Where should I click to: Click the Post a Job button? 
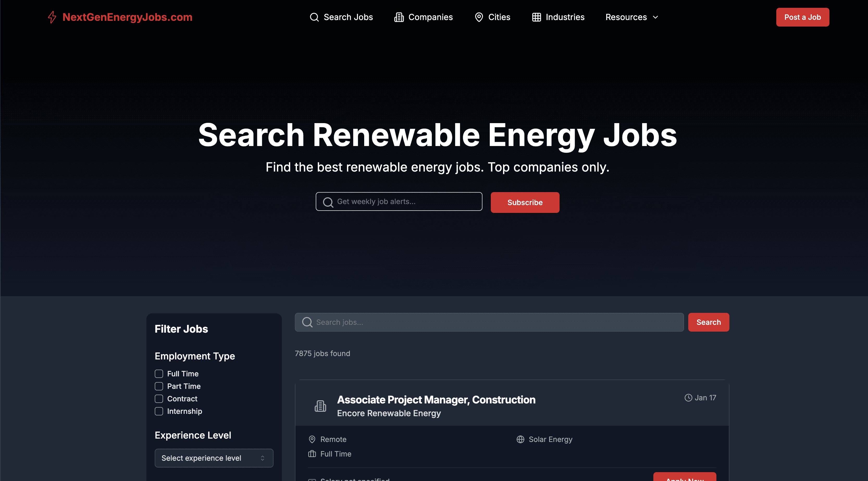[x=803, y=17]
